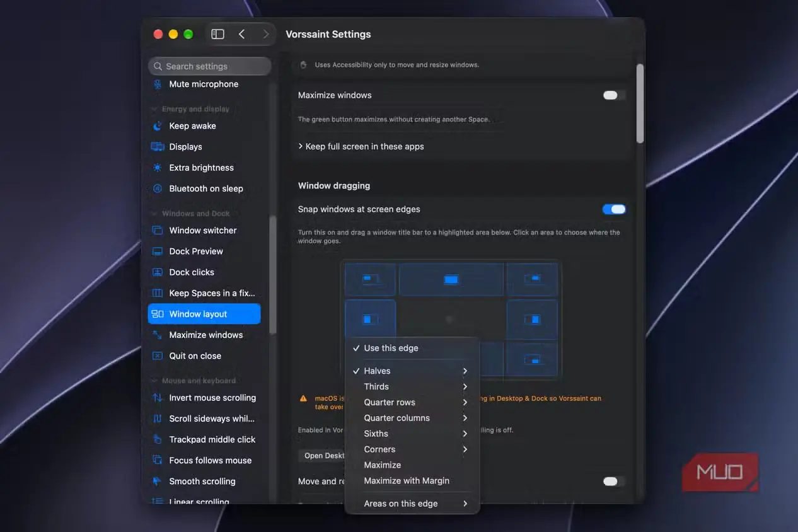Expand the Quarter columns submenu
Screen dimensions: 798x532
pyautogui.click(x=465, y=418)
